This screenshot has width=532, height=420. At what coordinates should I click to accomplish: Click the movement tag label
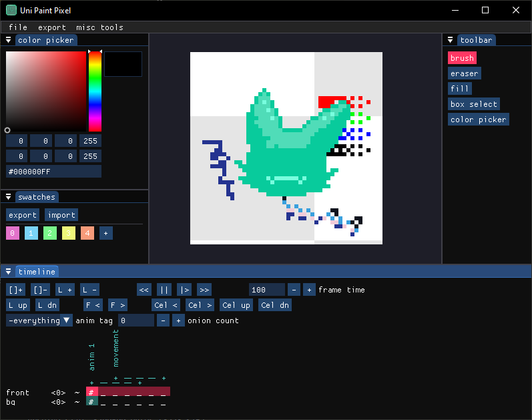coord(115,348)
